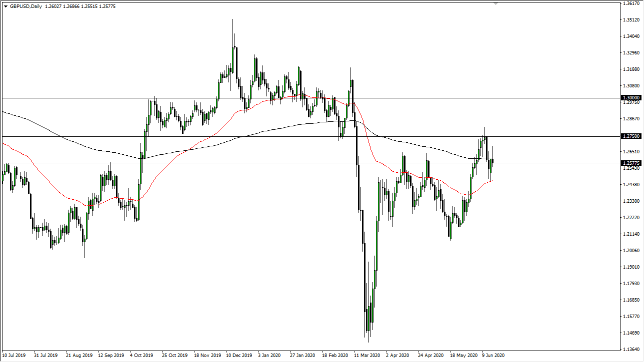Click the 1.15770 price axis label
The width and height of the screenshot is (644, 362).
tap(631, 317)
